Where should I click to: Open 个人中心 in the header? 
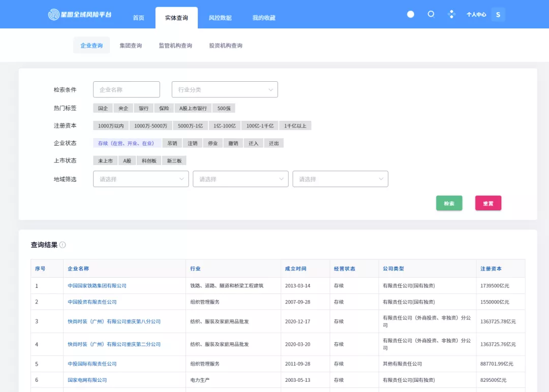[476, 15]
